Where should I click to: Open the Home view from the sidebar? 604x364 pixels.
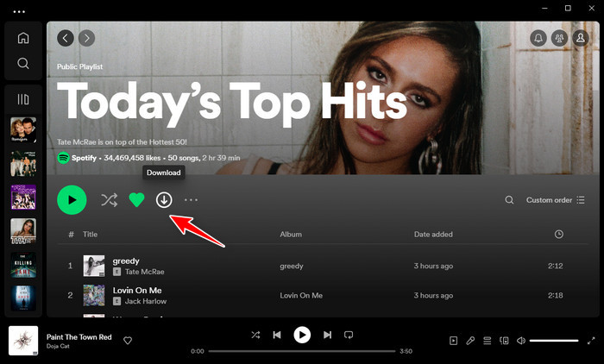click(23, 38)
